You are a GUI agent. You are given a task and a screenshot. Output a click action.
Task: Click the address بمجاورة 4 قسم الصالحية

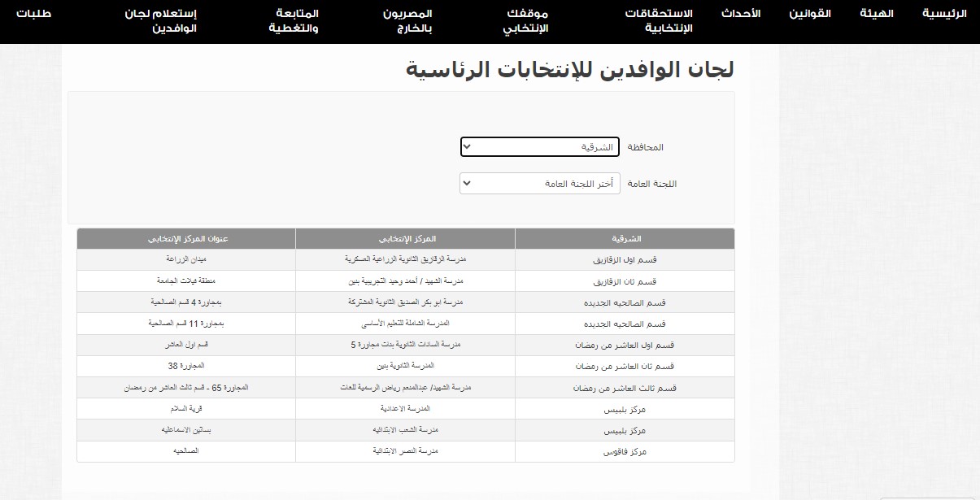(186, 302)
